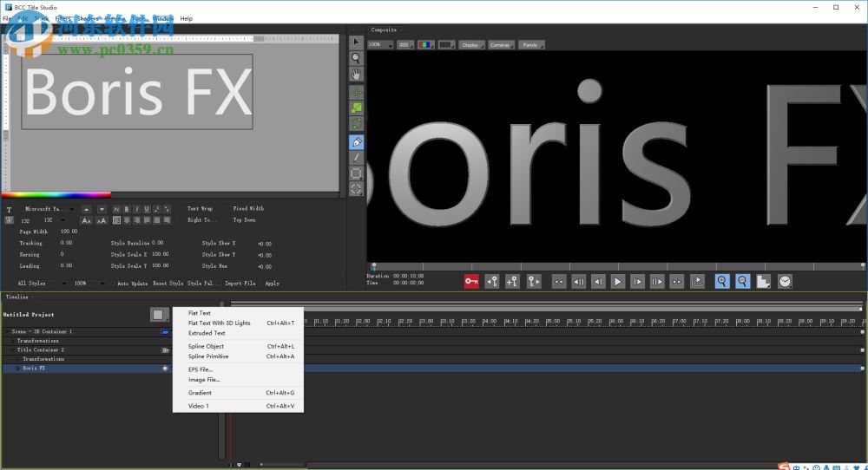Click the Import File button
Viewport: 868px width, 470px height.
(x=240, y=284)
